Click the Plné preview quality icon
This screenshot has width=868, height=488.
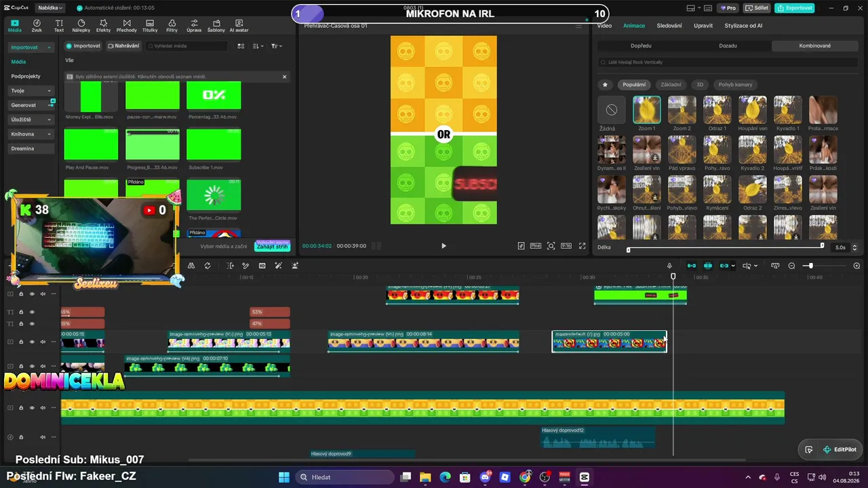coord(535,246)
